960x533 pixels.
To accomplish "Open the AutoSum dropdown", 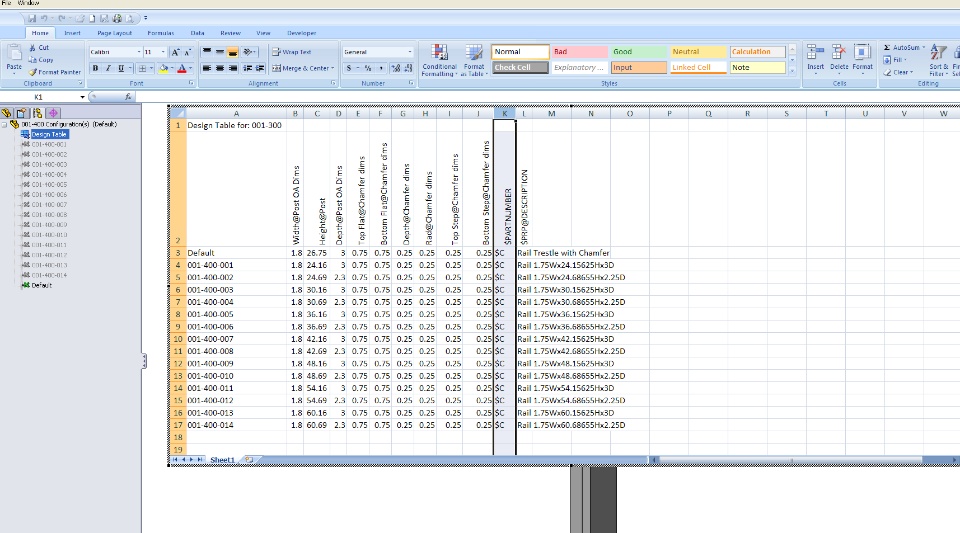I will coord(924,47).
